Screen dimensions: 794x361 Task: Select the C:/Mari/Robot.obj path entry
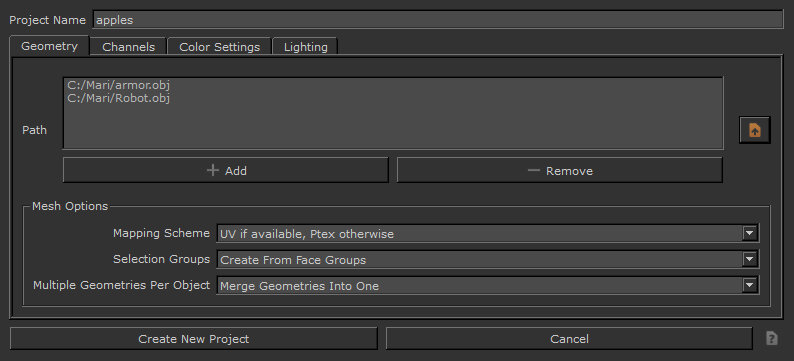118,98
